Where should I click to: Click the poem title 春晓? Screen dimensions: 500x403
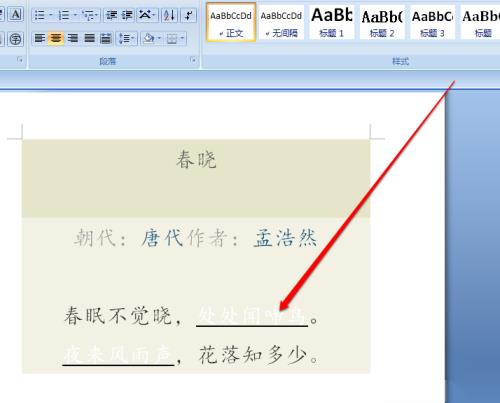196,160
